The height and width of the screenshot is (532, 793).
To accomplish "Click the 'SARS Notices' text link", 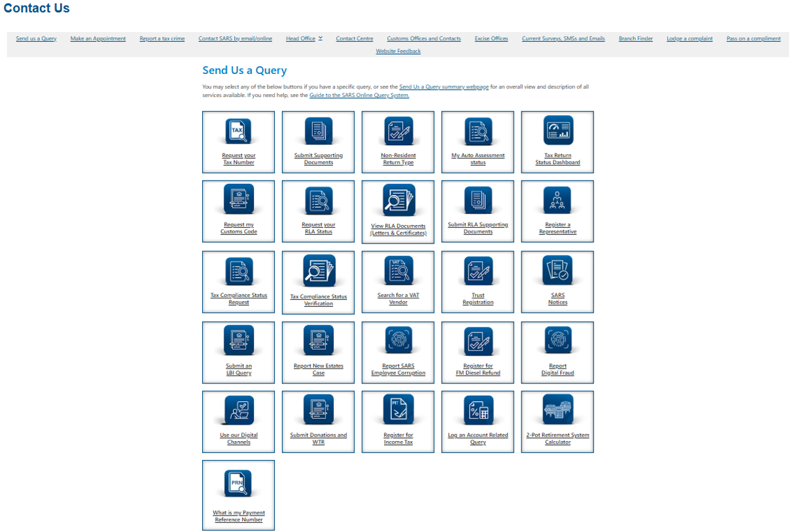I will (x=558, y=299).
